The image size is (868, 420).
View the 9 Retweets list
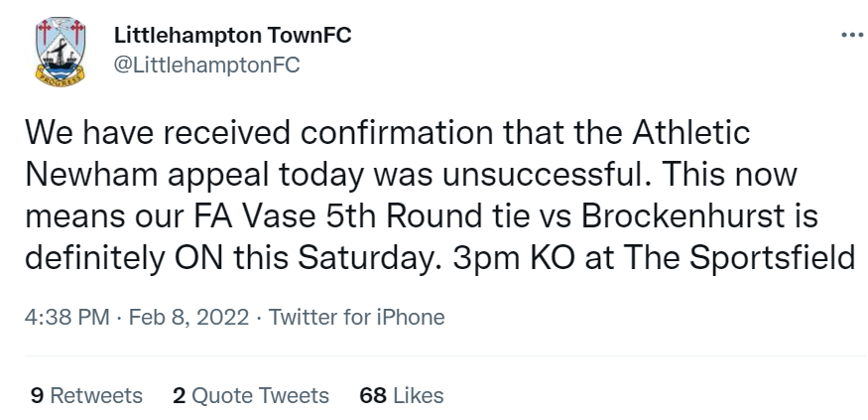86,395
